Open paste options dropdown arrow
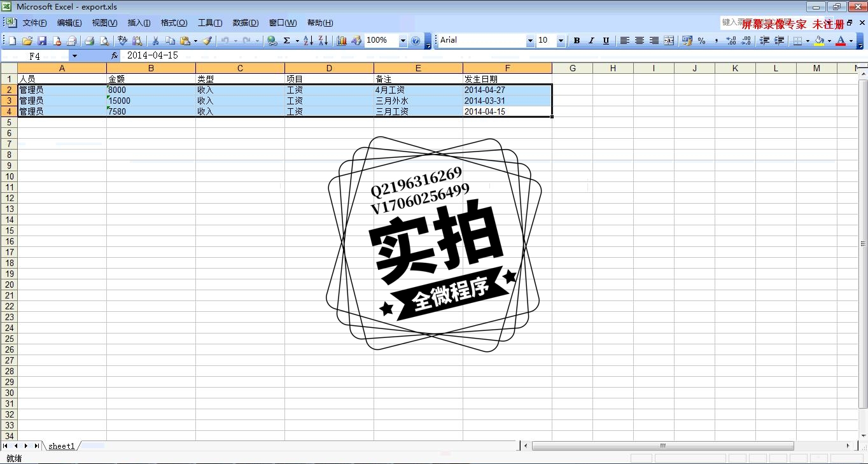The height and width of the screenshot is (464, 868). (195, 41)
